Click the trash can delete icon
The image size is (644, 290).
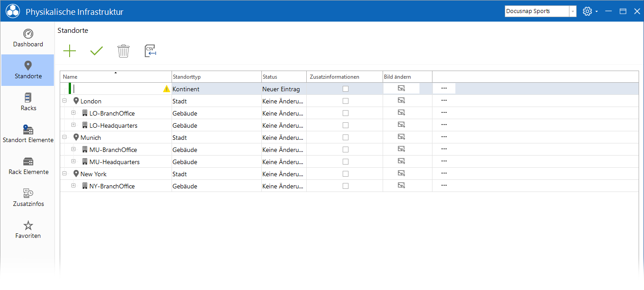[x=124, y=51]
